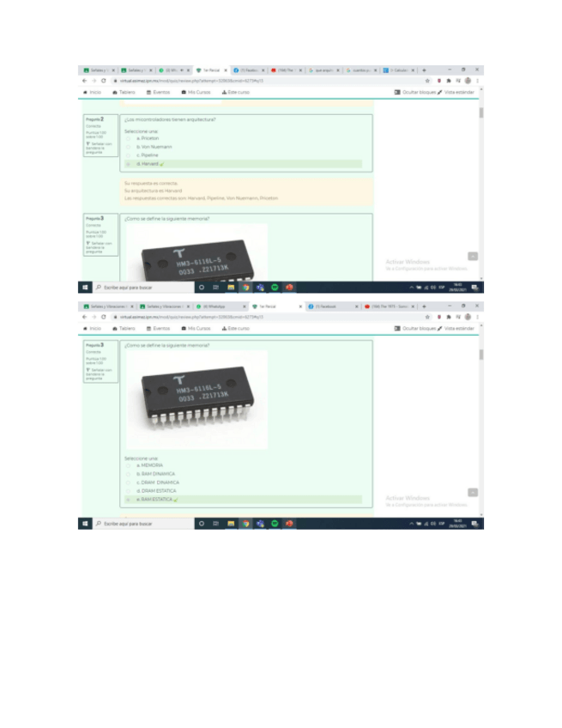Click Spotify icon in the upper window's taskbar
Image resolution: width=562 pixels, height=728 pixels.
(x=275, y=288)
